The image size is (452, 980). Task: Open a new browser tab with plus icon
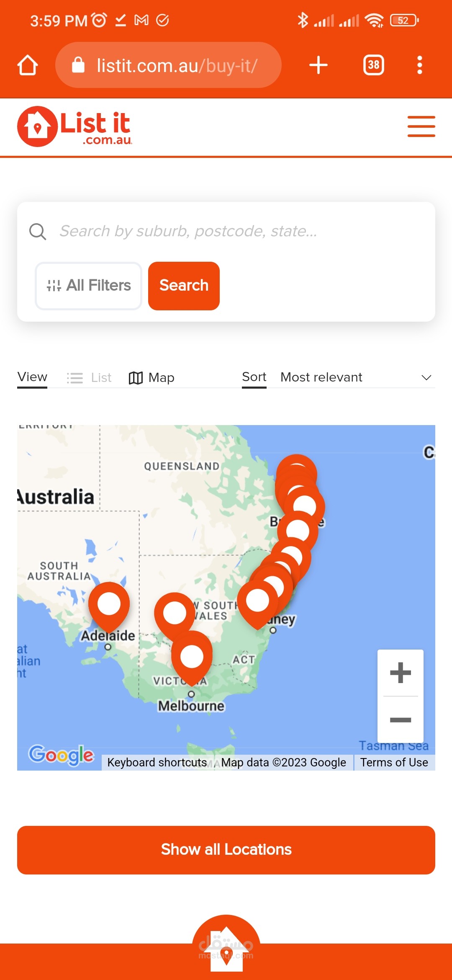tap(318, 65)
